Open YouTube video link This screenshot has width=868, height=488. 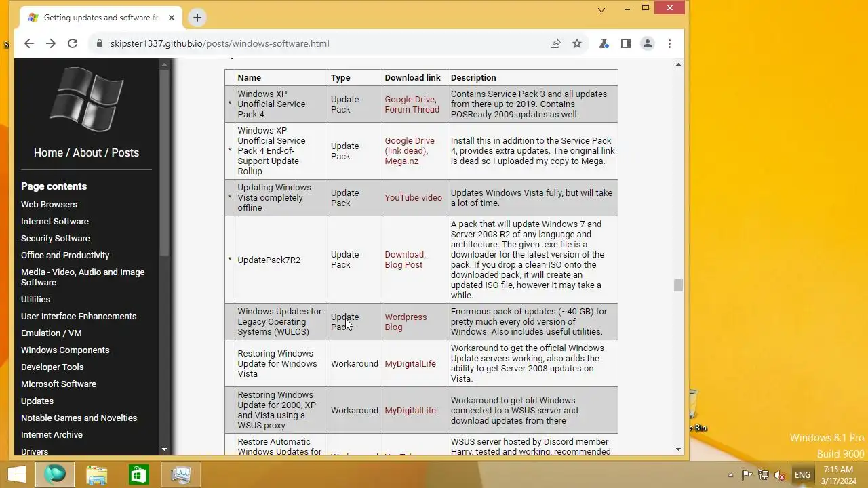pos(413,198)
